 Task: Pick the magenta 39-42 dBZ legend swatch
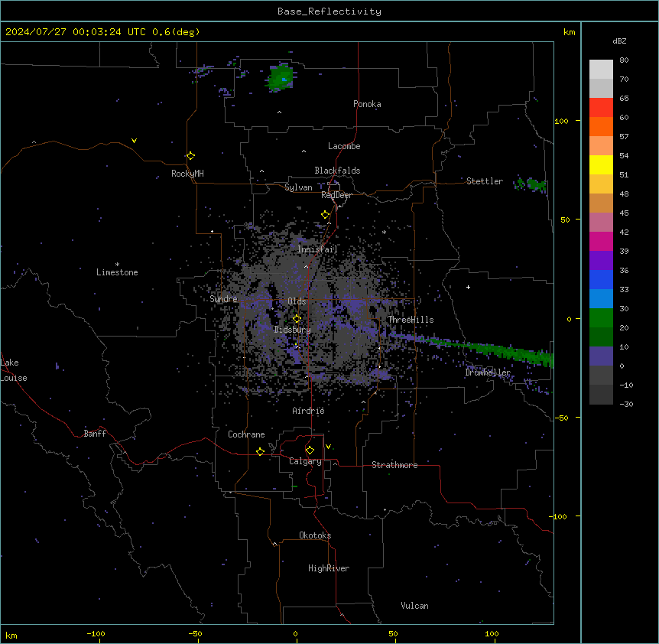tap(601, 241)
